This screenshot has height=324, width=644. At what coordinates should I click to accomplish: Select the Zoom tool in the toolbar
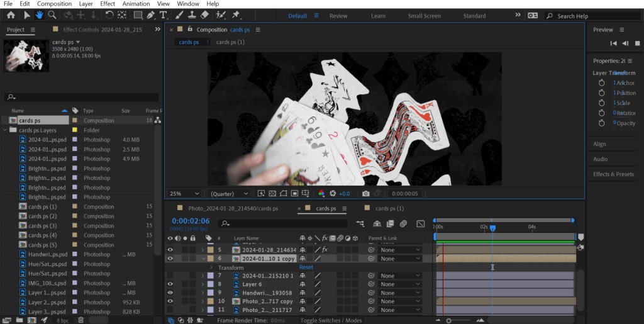52,15
